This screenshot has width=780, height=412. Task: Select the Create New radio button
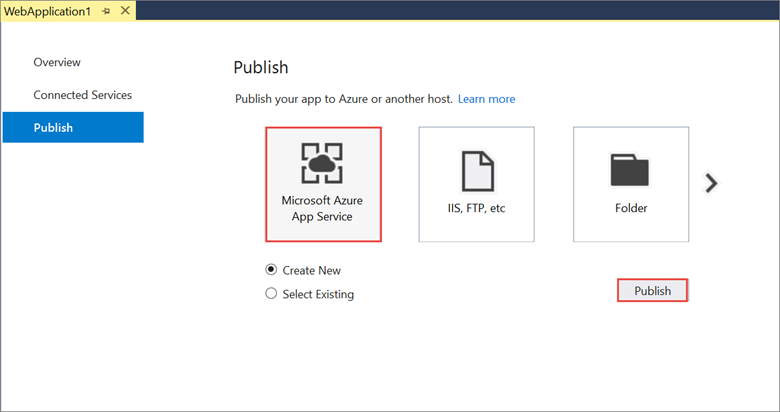[271, 270]
